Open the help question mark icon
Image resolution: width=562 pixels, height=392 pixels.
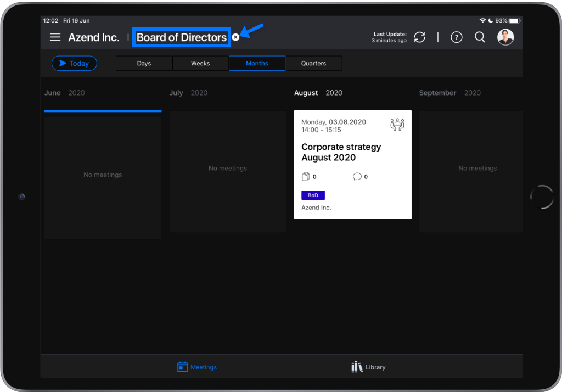(x=456, y=37)
